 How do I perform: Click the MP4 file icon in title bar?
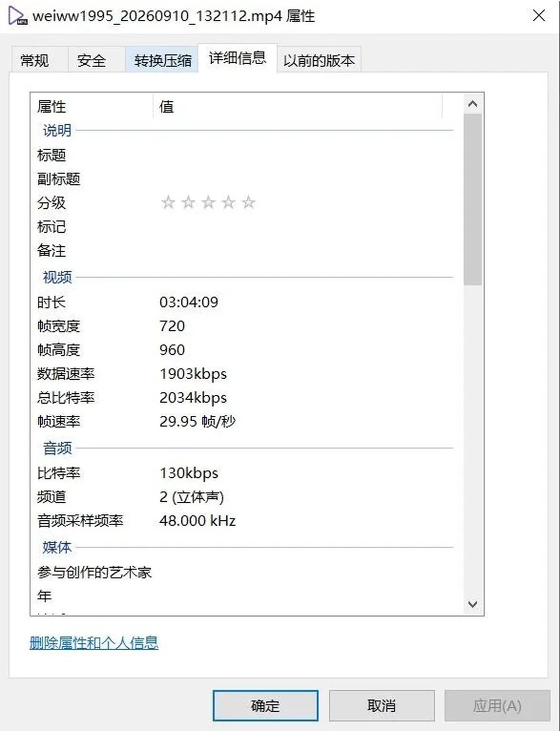(x=18, y=16)
